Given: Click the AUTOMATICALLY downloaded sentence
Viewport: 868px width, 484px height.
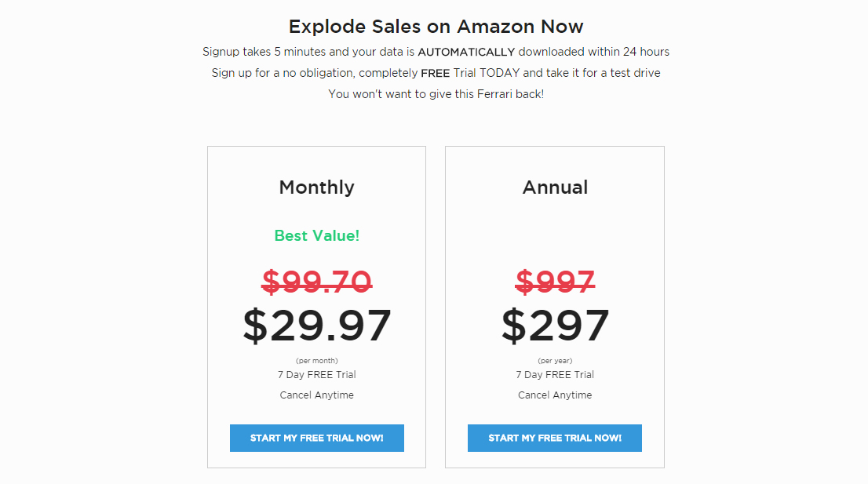Looking at the screenshot, I should (436, 52).
